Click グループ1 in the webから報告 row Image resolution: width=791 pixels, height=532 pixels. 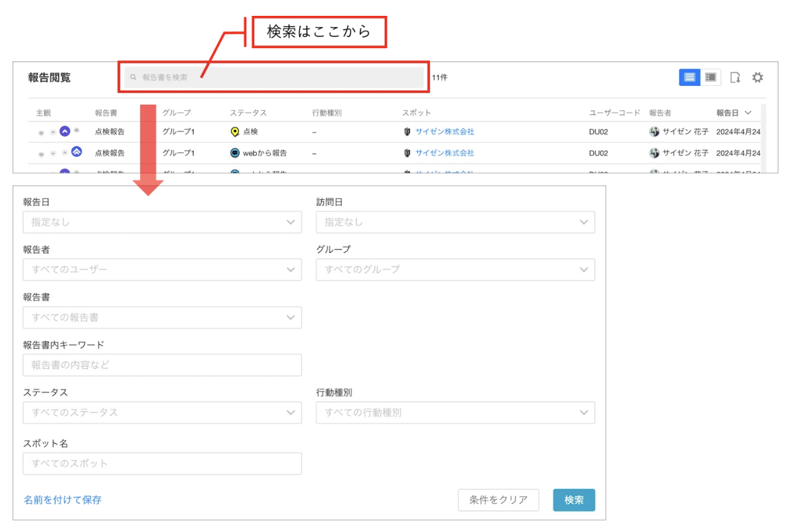point(178,152)
